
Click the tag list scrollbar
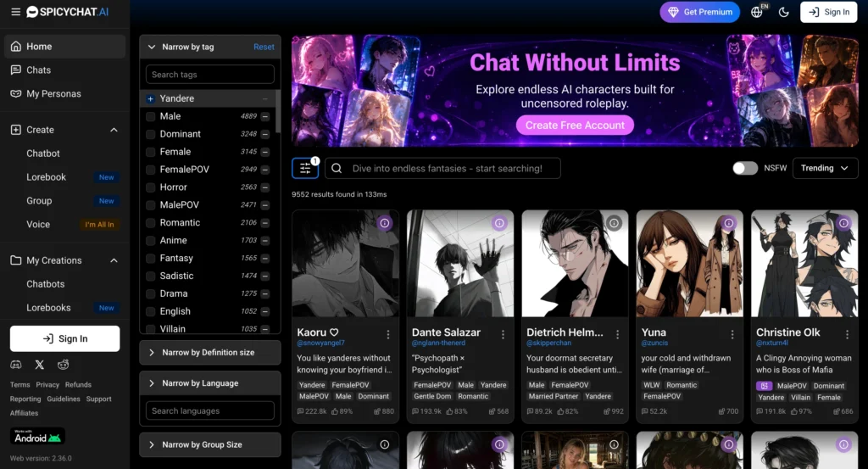pyautogui.click(x=277, y=111)
